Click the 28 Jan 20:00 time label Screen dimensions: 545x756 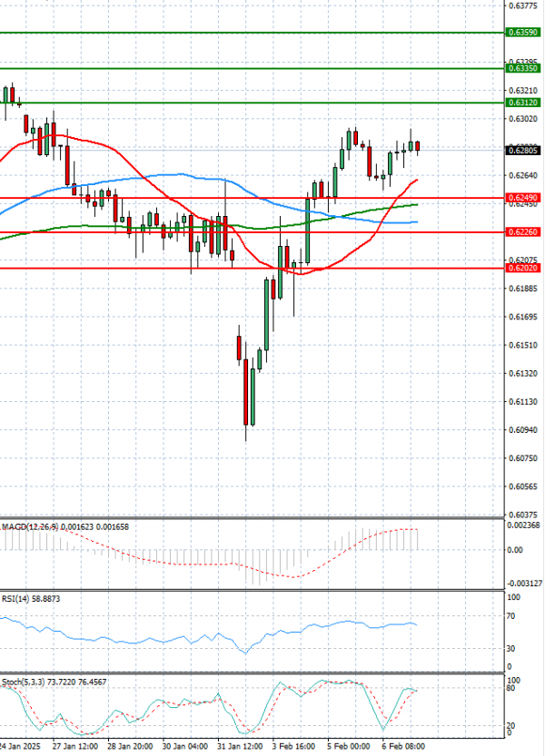click(x=130, y=746)
